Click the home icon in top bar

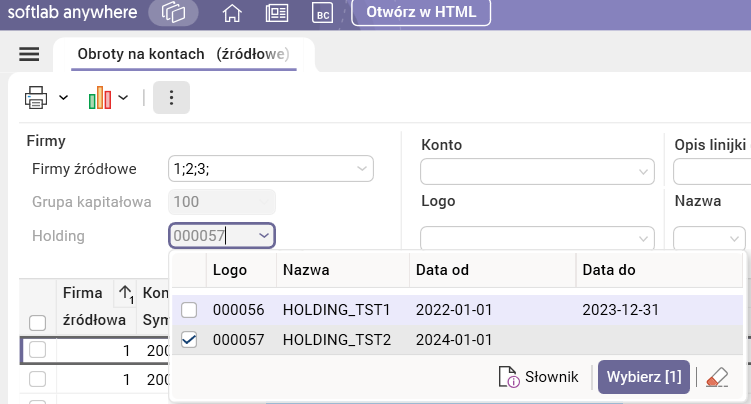(232, 14)
